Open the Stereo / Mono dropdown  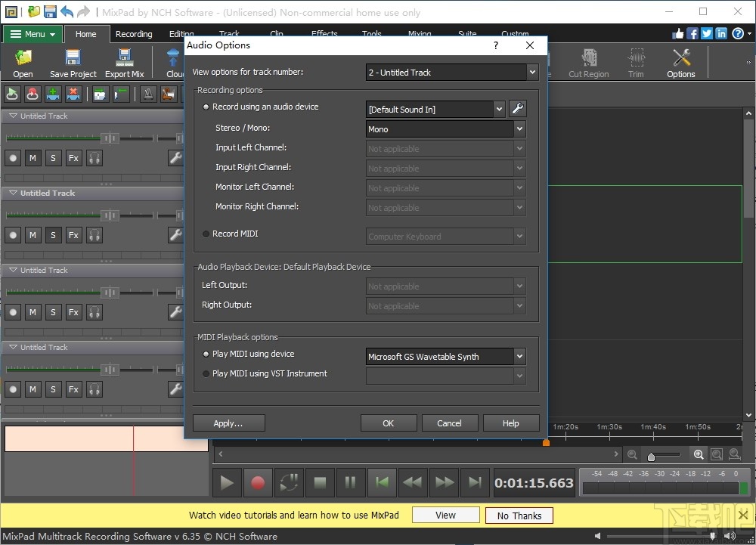(520, 129)
